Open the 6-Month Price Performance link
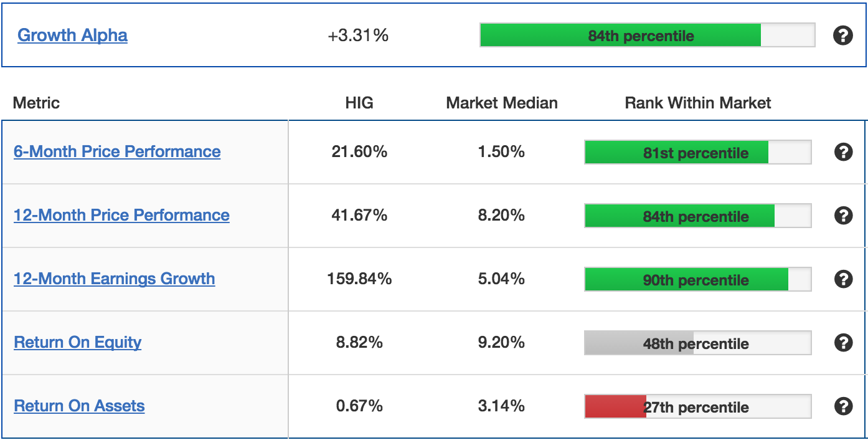The width and height of the screenshot is (868, 440). 116,151
